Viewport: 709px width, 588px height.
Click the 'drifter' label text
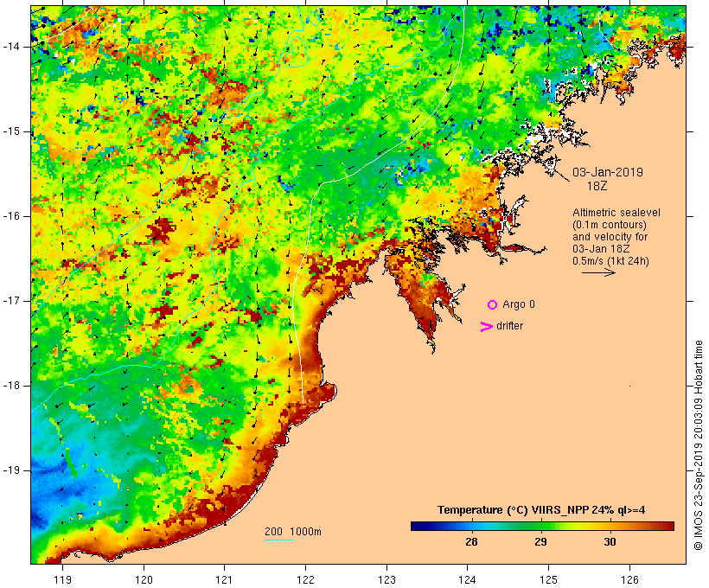pos(509,326)
